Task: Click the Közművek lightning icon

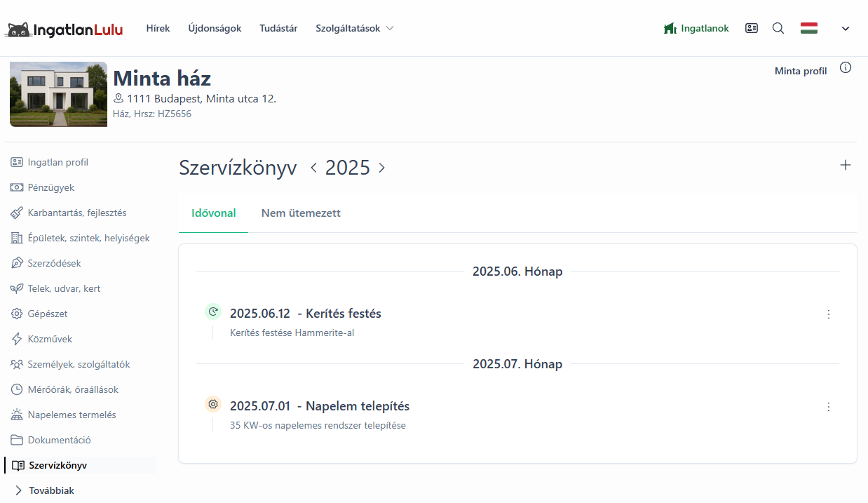Action: pyautogui.click(x=17, y=339)
